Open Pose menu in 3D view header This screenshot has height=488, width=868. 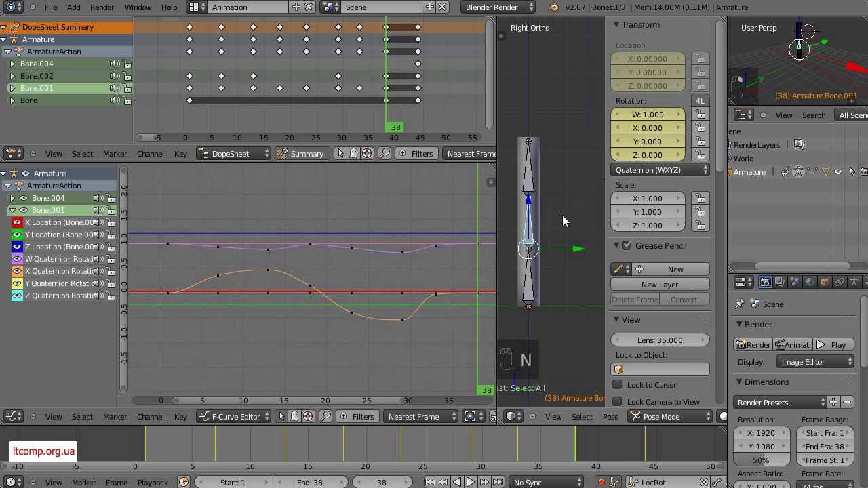(610, 416)
